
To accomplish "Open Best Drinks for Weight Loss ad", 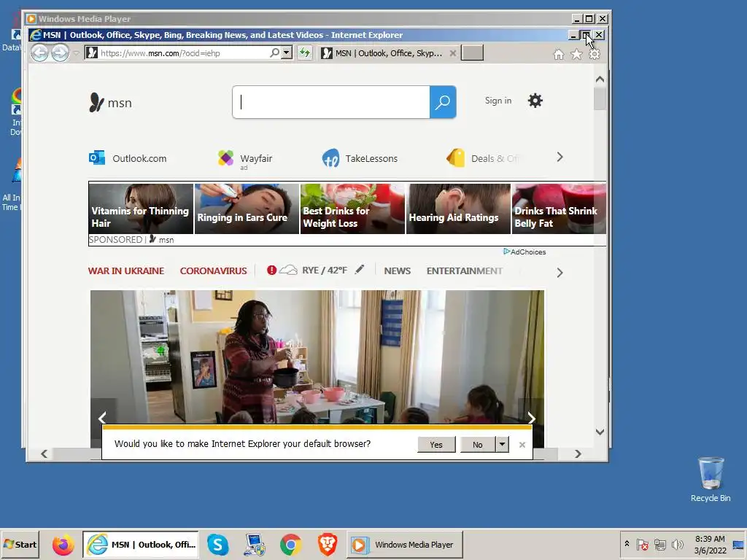I will tap(352, 209).
